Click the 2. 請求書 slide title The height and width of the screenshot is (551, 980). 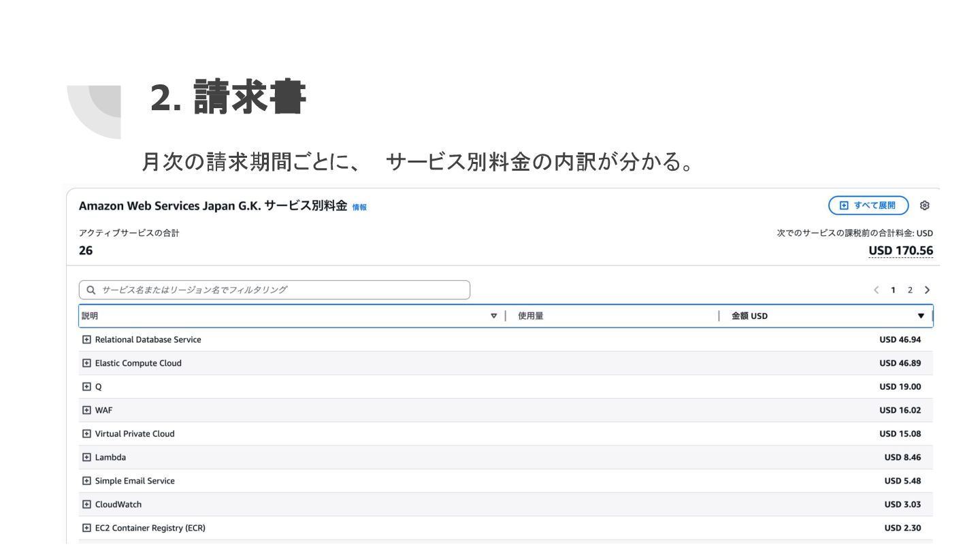pos(229,97)
